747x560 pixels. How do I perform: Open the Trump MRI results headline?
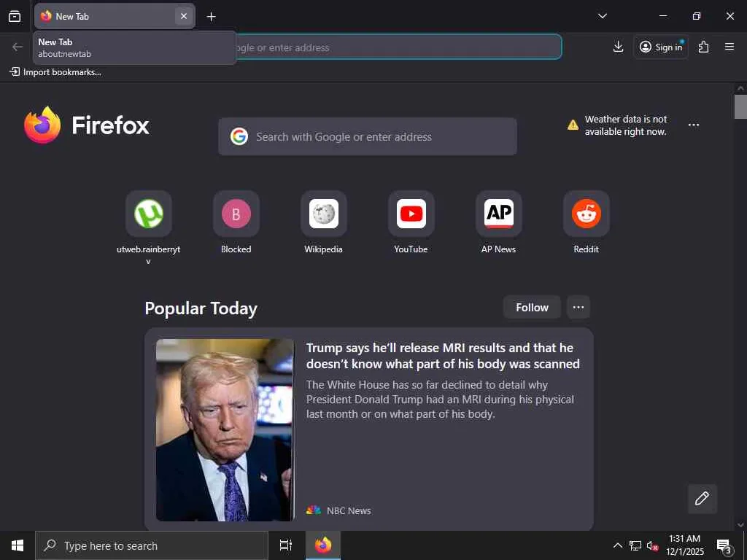pyautogui.click(x=443, y=356)
